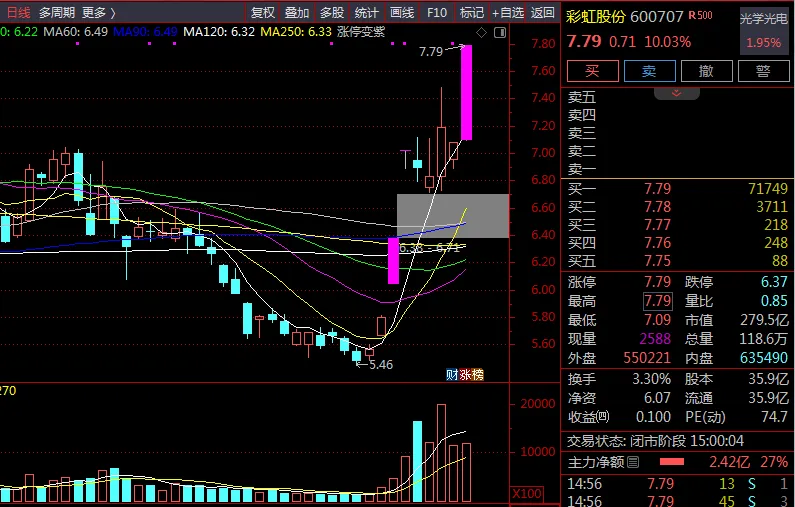Open the 多股 multi-stock view
Image resolution: width=795 pixels, height=507 pixels.
click(332, 12)
